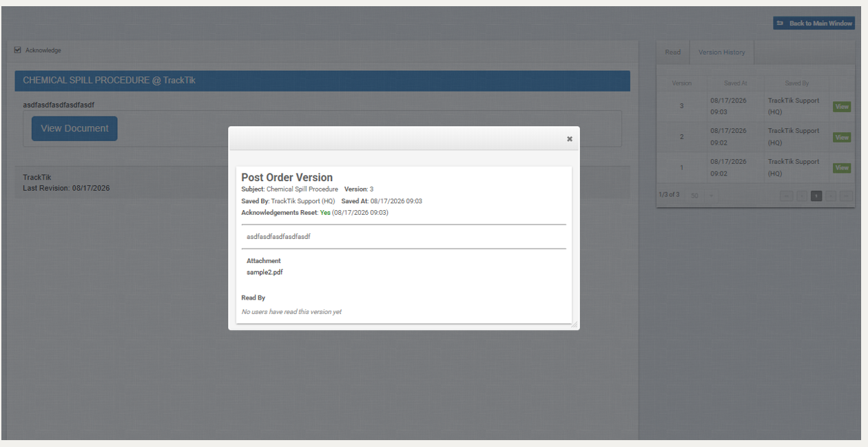This screenshot has height=447, width=868.
Task: Open the sample2.pdf attachment
Action: coord(265,272)
